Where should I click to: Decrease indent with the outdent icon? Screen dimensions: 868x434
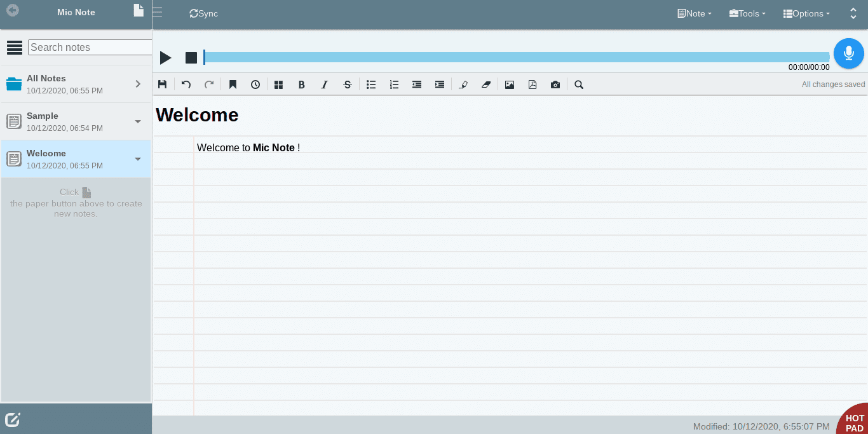pyautogui.click(x=417, y=85)
